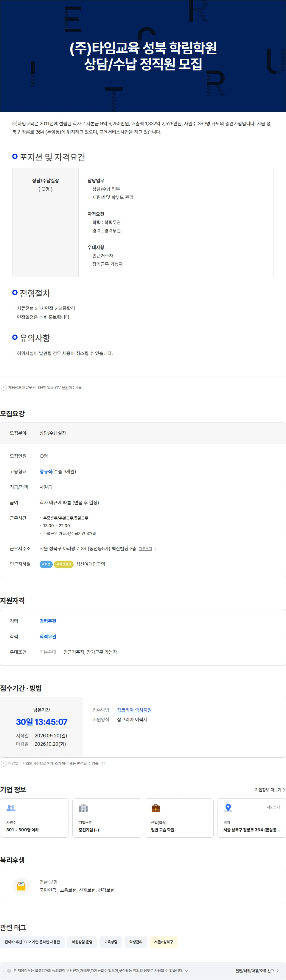Viewport: 286px width, 980px height.
Task: Click info icon beside 마감일 notice
Action: pyautogui.click(x=3, y=763)
